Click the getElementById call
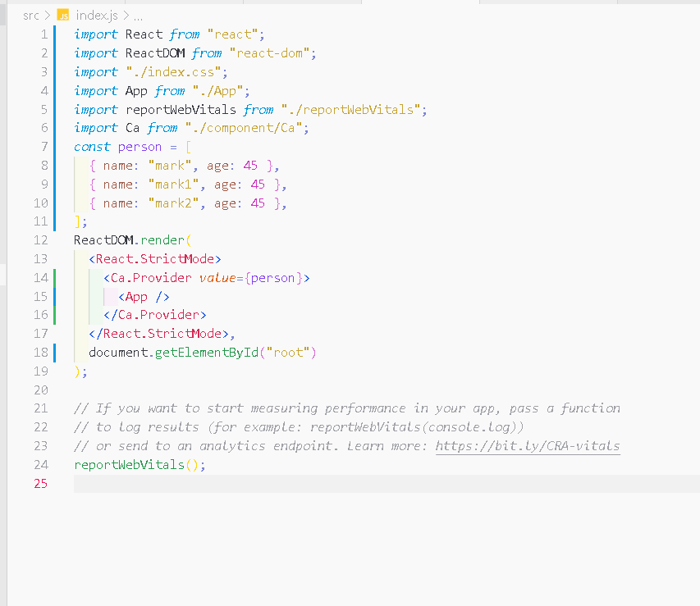 tap(207, 353)
